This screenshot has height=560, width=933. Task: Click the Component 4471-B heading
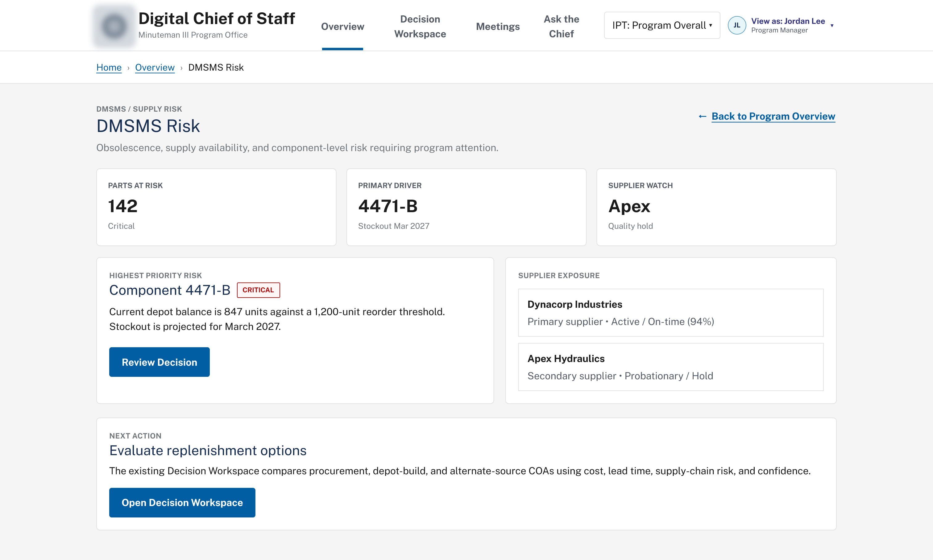coord(169,290)
